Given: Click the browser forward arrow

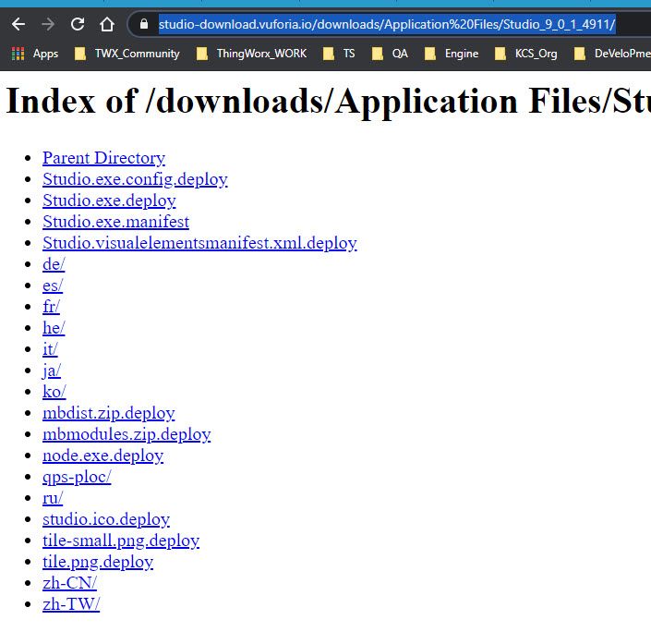Looking at the screenshot, I should 48,25.
